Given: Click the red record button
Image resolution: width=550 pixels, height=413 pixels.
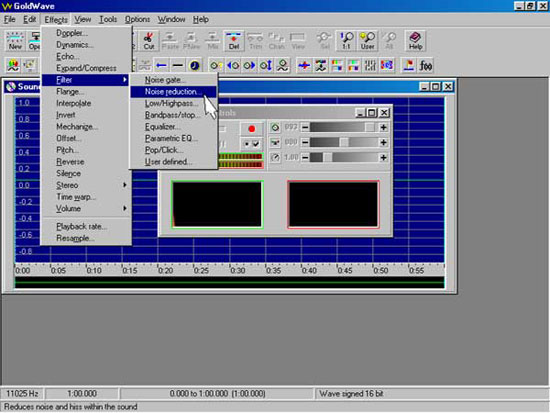Looking at the screenshot, I should tap(251, 129).
